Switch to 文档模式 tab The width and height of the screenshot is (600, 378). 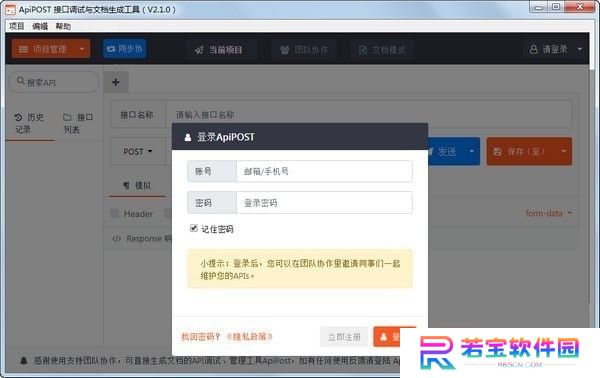(382, 50)
